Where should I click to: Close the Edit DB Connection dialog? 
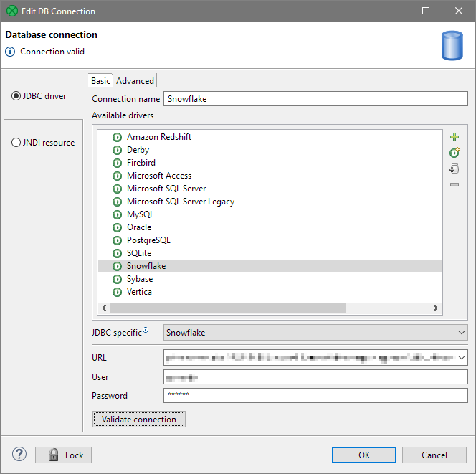click(x=458, y=11)
